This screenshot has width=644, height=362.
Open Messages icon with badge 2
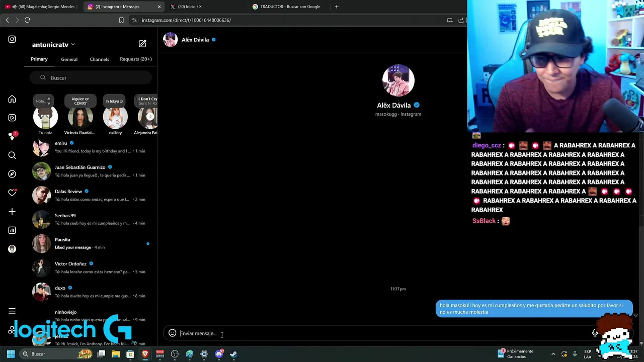tap(12, 136)
